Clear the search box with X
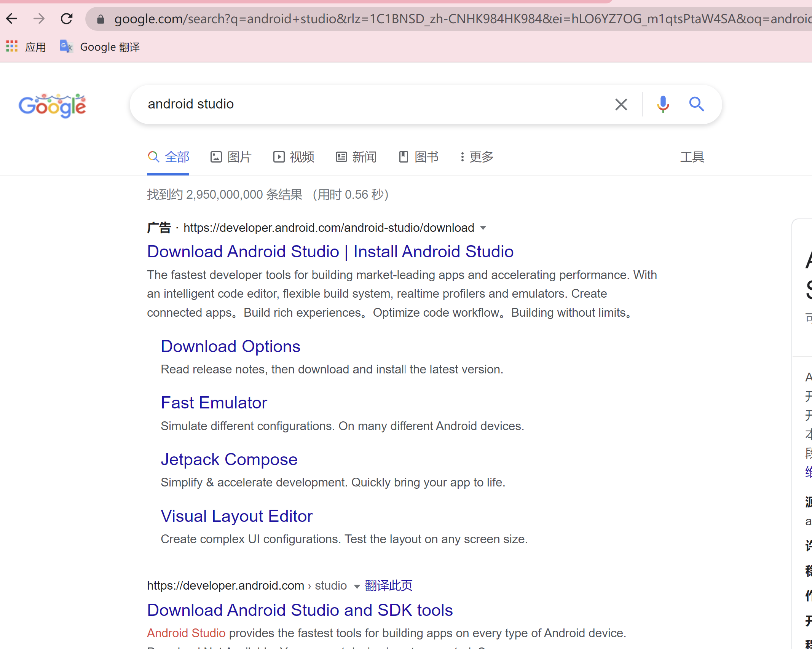The height and width of the screenshot is (649, 812). coord(621,104)
